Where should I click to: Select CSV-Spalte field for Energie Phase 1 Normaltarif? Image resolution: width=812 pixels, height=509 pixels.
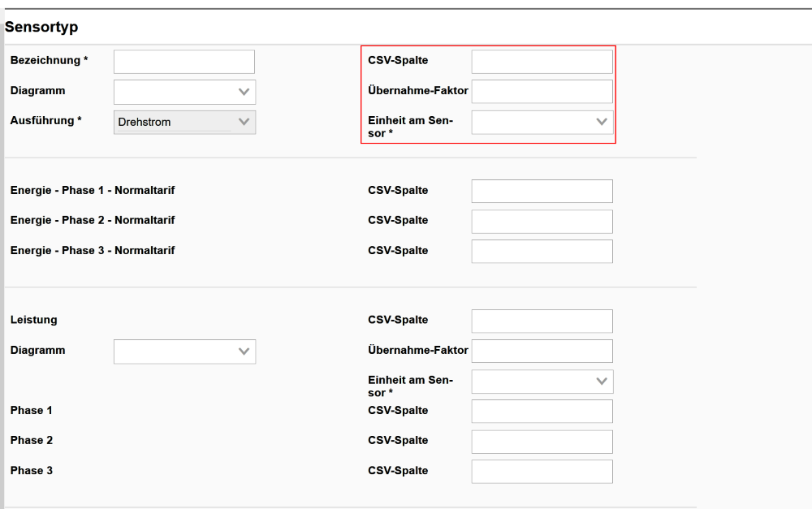542,191
